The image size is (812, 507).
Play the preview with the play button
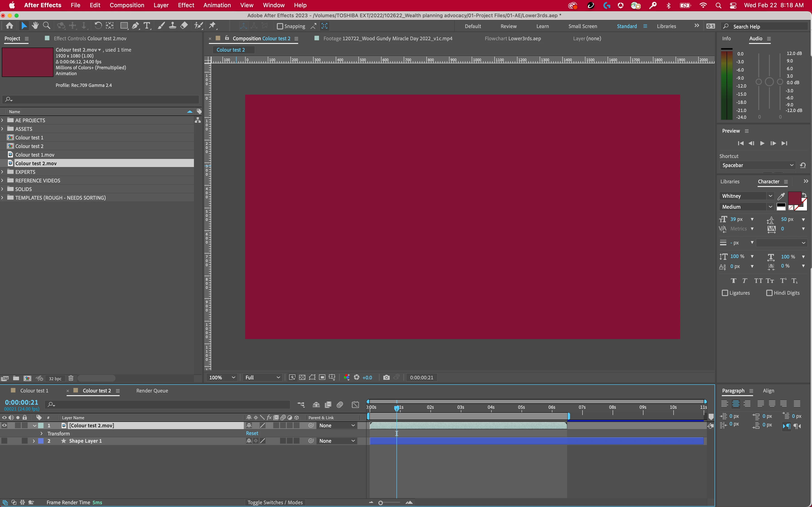pyautogui.click(x=762, y=143)
